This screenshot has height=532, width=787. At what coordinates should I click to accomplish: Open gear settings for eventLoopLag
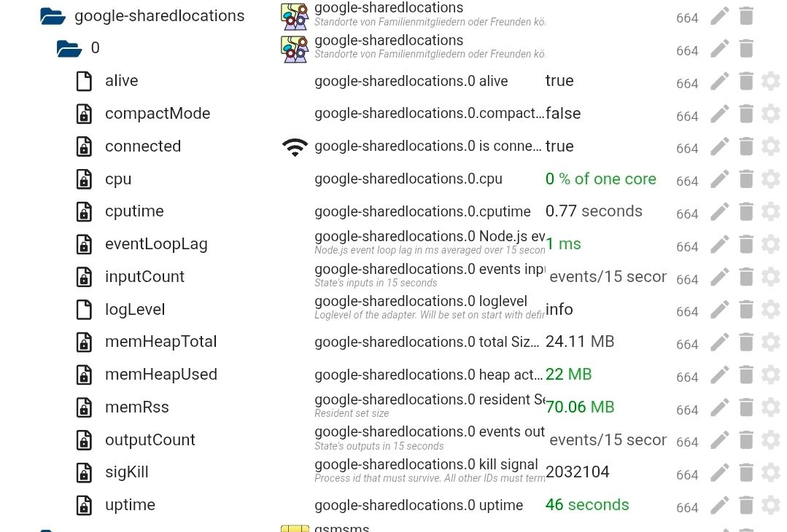click(x=771, y=244)
